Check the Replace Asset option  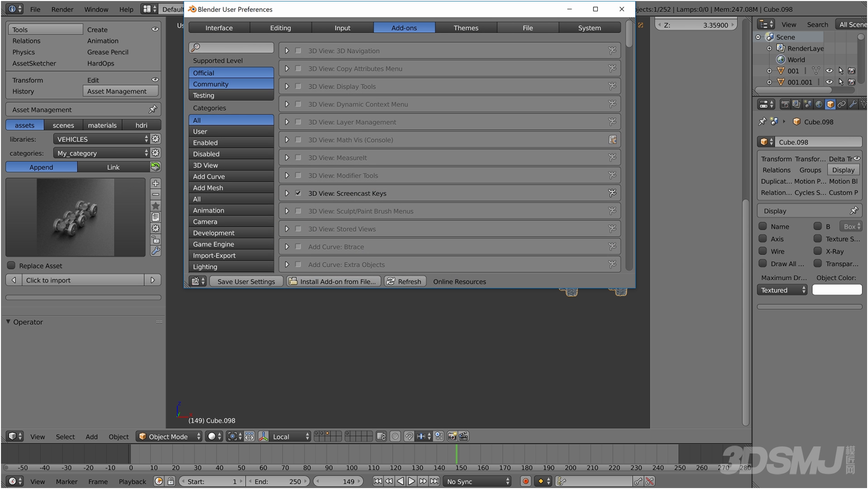[11, 266]
